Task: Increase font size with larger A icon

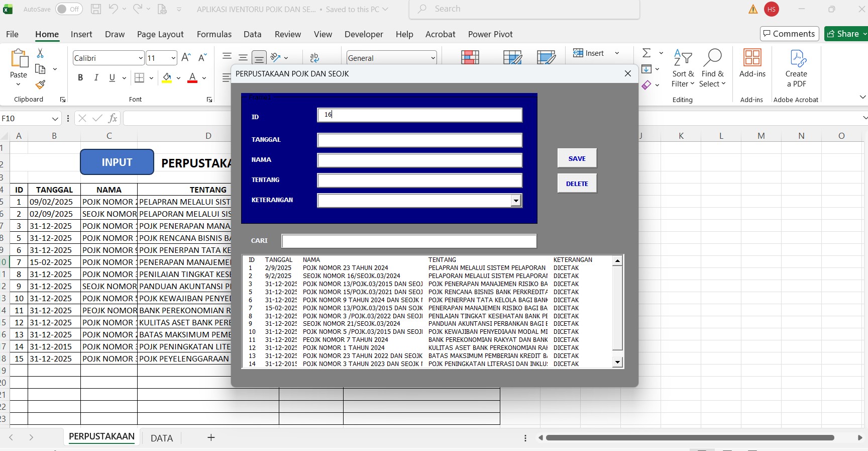Action: pyautogui.click(x=186, y=58)
